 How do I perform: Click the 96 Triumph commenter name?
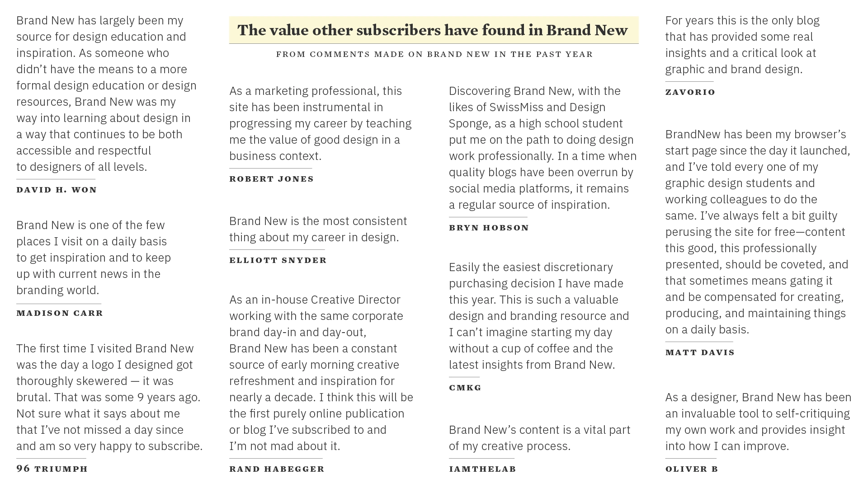click(x=52, y=469)
